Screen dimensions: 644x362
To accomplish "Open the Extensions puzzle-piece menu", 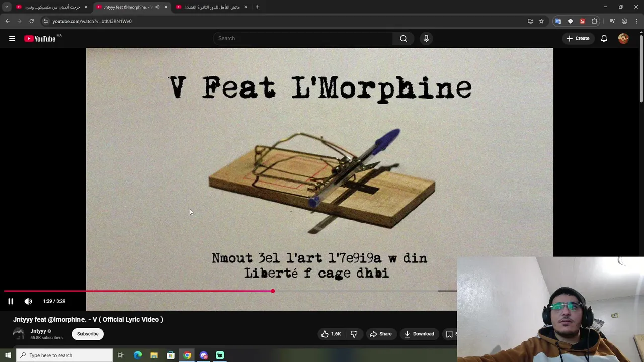I will click(595, 21).
